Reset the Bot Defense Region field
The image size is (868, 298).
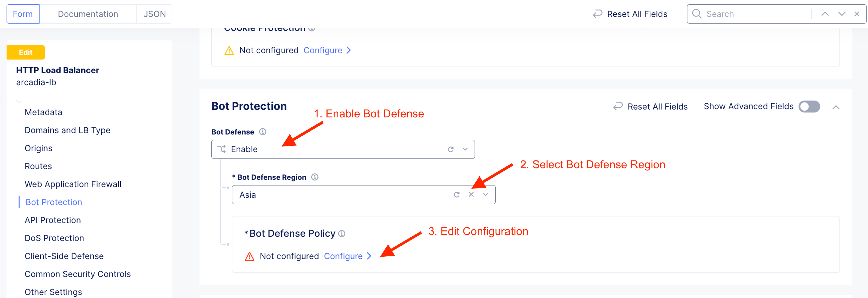click(457, 194)
